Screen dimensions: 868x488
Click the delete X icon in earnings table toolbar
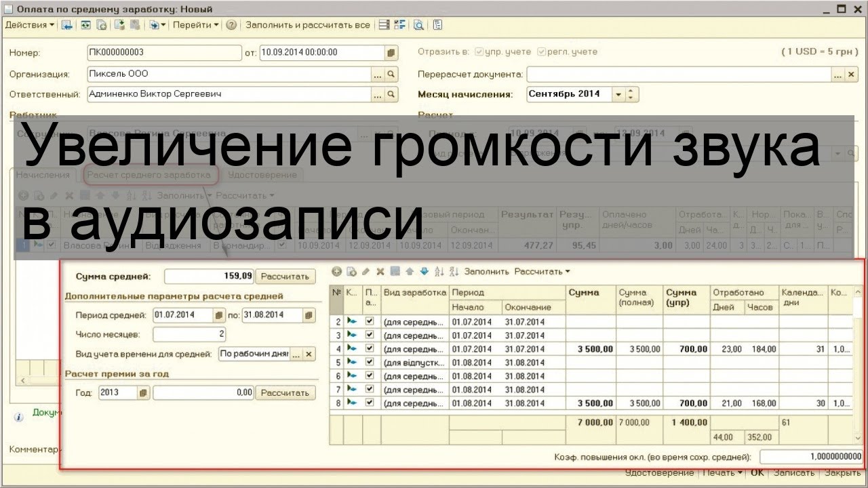(x=380, y=272)
